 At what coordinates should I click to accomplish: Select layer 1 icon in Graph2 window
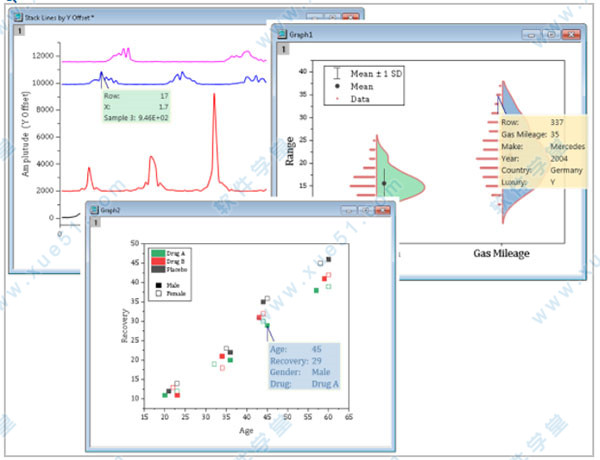[96, 222]
